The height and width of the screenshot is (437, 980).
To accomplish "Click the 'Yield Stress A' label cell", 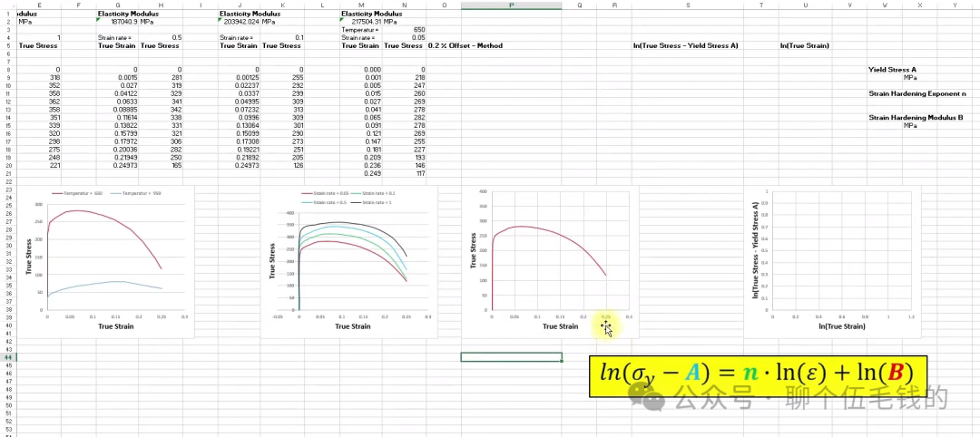I will (x=892, y=70).
